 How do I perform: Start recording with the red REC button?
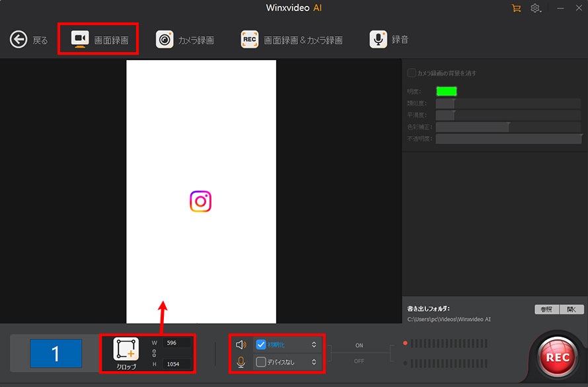557,357
